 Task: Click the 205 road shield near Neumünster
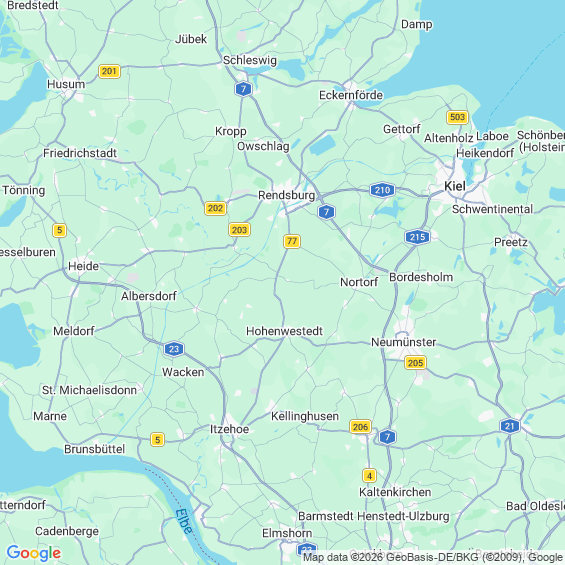415,363
